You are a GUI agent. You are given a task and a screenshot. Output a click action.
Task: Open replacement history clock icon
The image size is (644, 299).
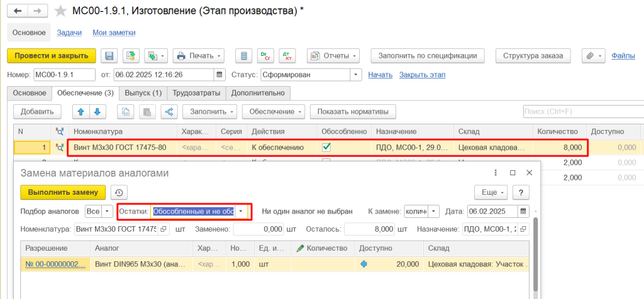coord(119,192)
